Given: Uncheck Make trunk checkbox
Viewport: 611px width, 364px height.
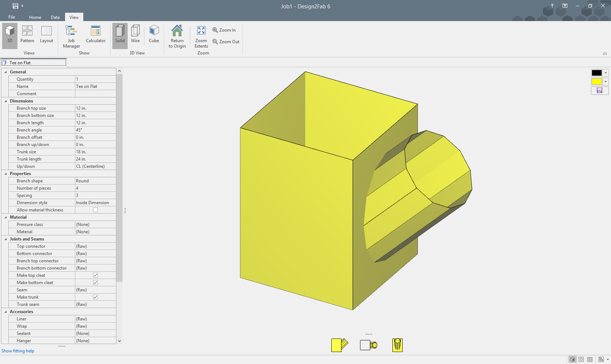Looking at the screenshot, I should [x=95, y=297].
